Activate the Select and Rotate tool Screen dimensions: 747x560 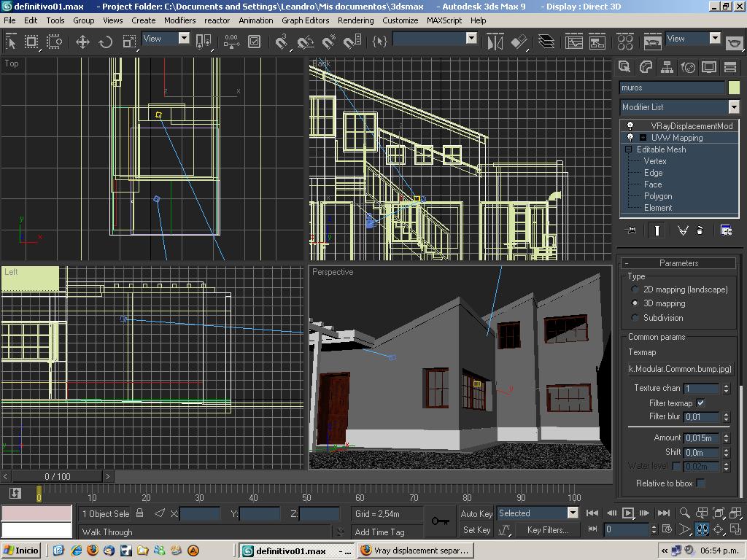pyautogui.click(x=106, y=42)
